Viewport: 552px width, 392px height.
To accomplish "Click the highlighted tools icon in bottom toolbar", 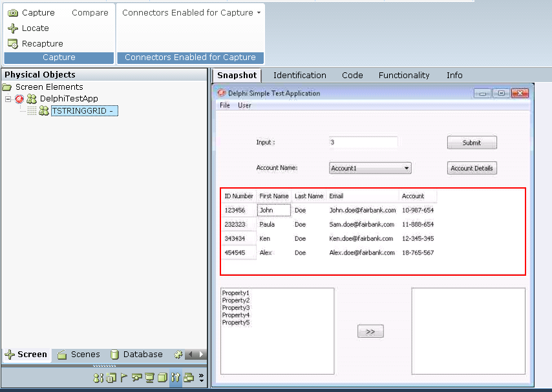I will [x=175, y=378].
